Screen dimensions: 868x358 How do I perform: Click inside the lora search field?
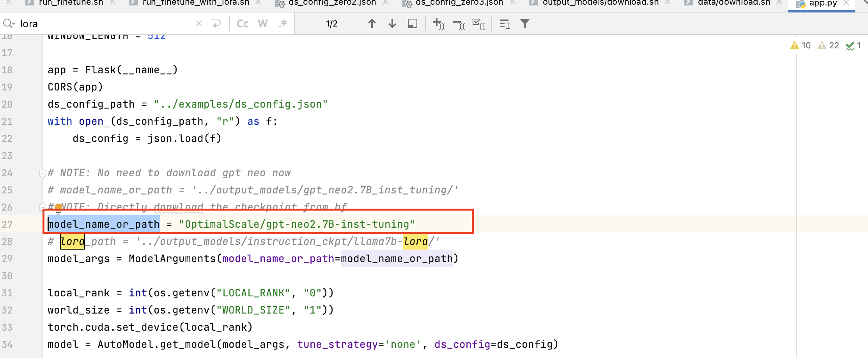(x=97, y=23)
